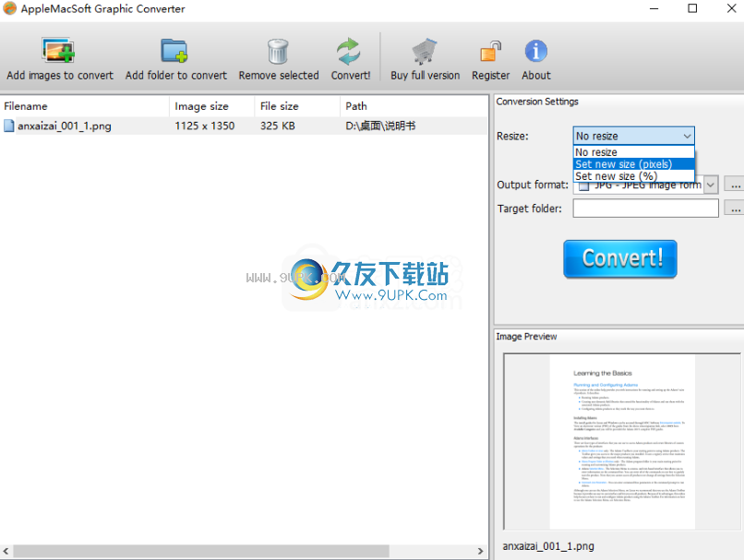This screenshot has height=560, width=744.
Task: Click preview filename anxaizai_001_1.png label
Action: (548, 546)
